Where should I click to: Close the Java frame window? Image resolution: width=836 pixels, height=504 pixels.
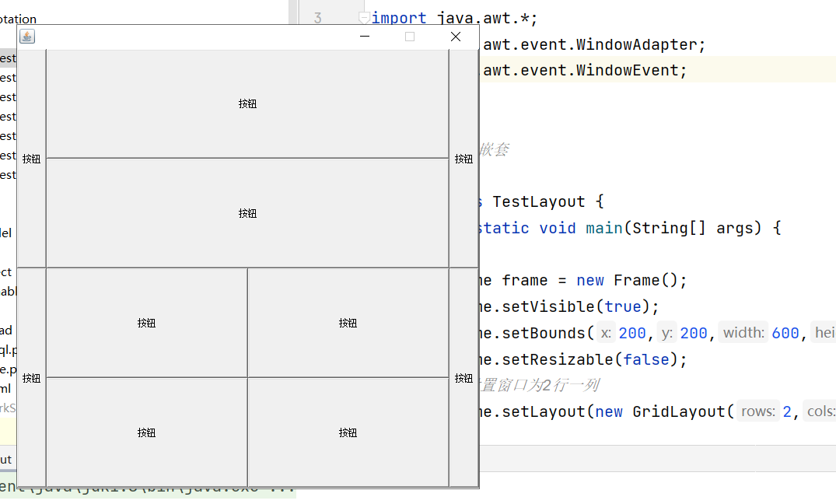[x=456, y=37]
